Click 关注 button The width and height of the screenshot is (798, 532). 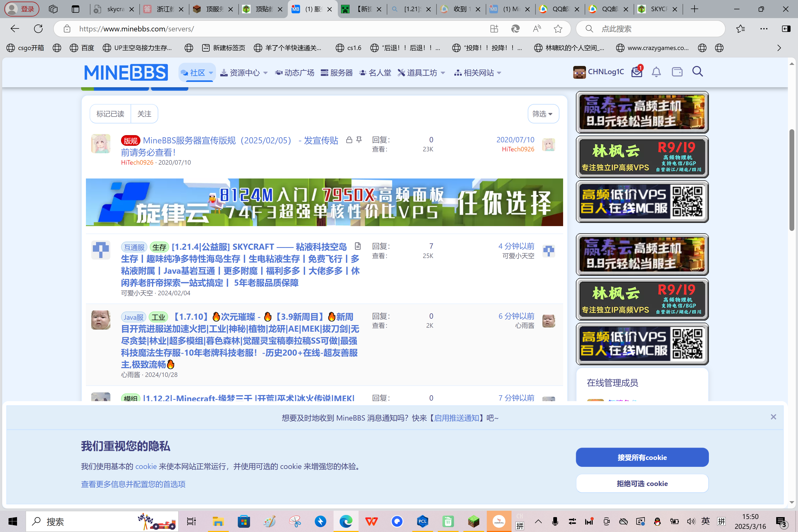[x=144, y=114]
